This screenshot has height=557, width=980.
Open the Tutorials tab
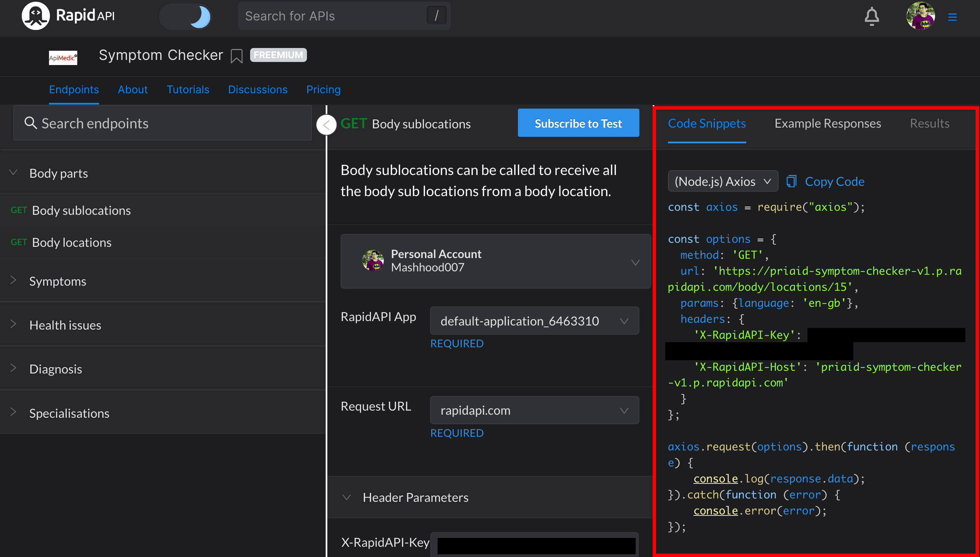coord(188,90)
